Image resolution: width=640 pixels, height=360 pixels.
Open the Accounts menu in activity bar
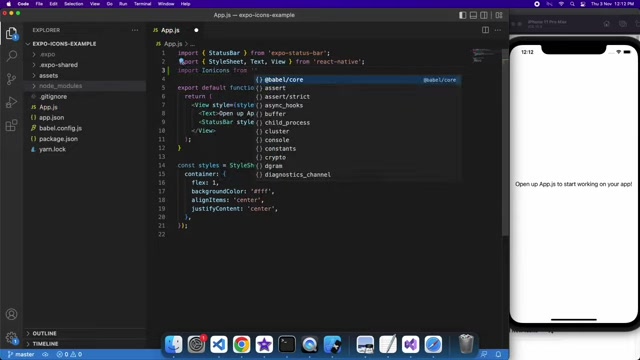[x=11, y=314]
